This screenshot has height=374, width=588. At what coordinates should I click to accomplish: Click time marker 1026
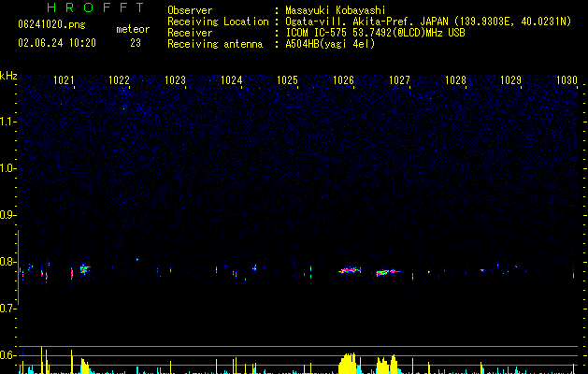pyautogui.click(x=343, y=80)
